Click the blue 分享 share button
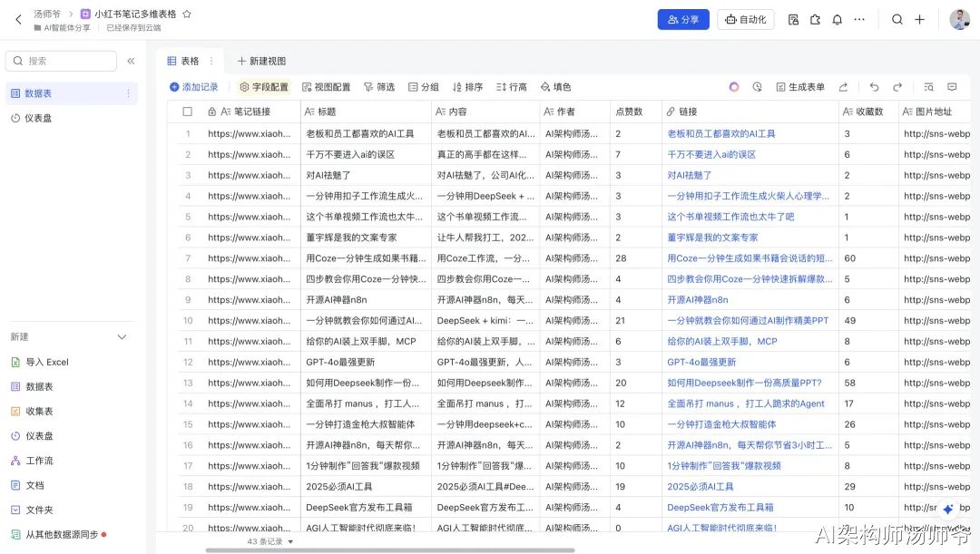The image size is (980, 554). [x=683, y=19]
